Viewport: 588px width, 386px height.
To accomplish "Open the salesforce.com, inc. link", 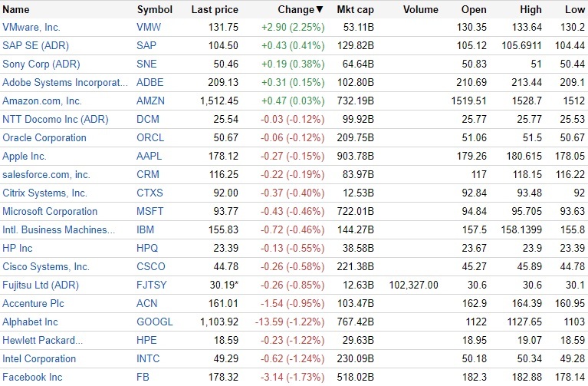I will coord(46,175).
